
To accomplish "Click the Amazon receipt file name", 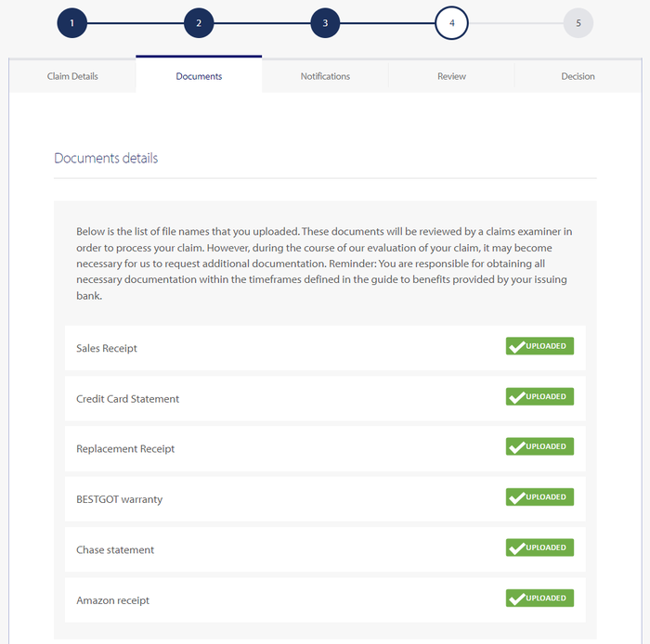I will (112, 600).
